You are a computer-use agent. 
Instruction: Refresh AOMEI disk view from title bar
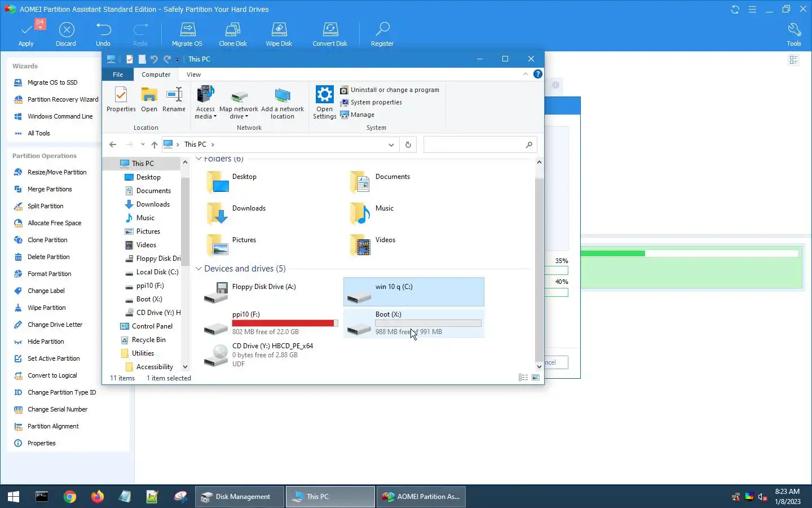[x=735, y=10]
